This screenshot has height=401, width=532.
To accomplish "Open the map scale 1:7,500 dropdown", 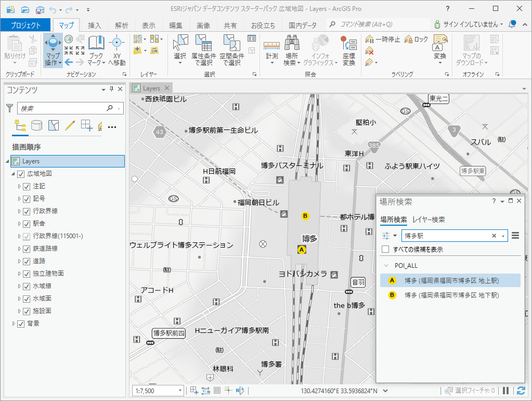I will tap(180, 391).
